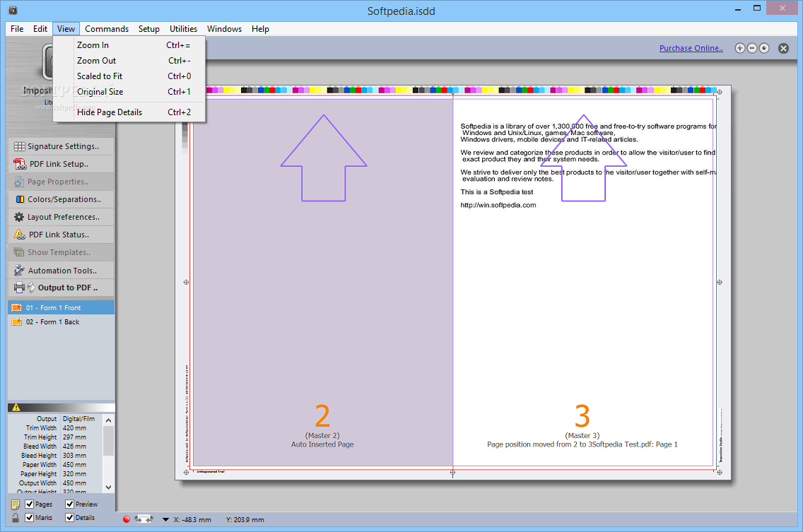
Task: Click Output to PDF button
Action: (x=61, y=288)
